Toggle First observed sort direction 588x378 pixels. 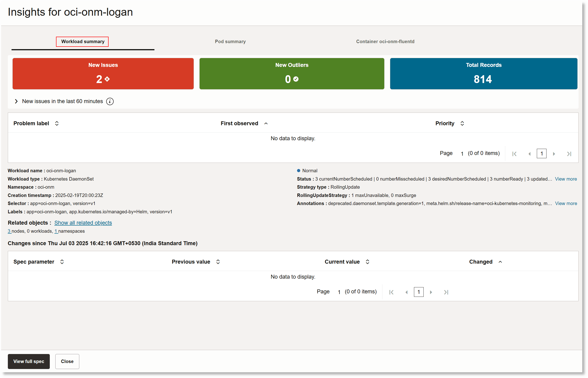[266, 123]
